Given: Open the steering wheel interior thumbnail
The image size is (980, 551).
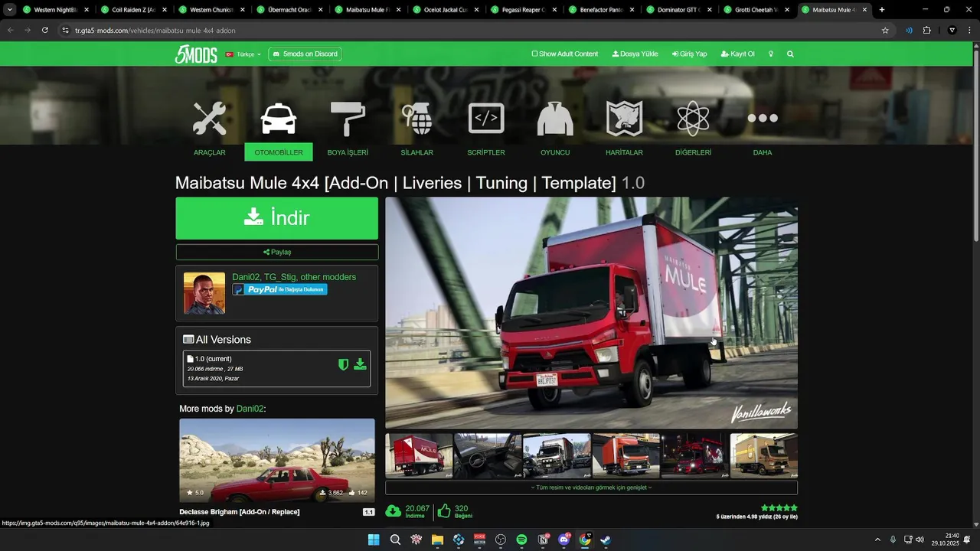Looking at the screenshot, I should (x=488, y=456).
